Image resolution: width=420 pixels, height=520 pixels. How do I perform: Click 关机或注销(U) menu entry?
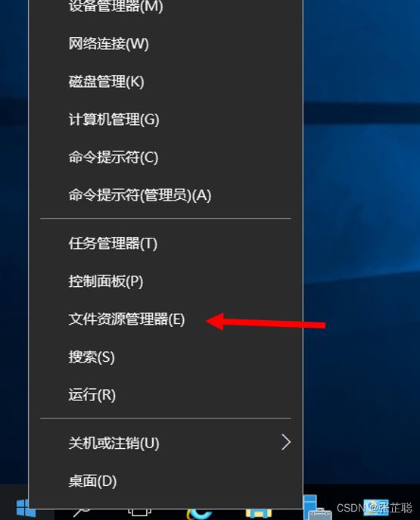166,443
